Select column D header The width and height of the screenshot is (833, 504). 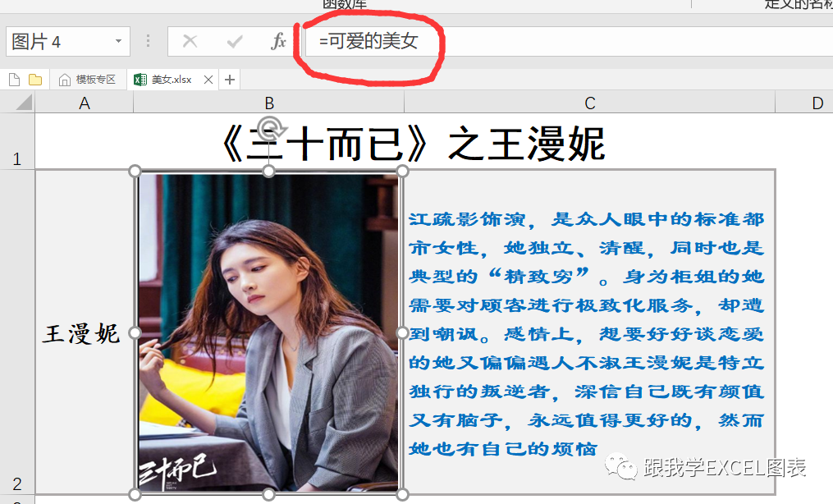click(x=805, y=103)
